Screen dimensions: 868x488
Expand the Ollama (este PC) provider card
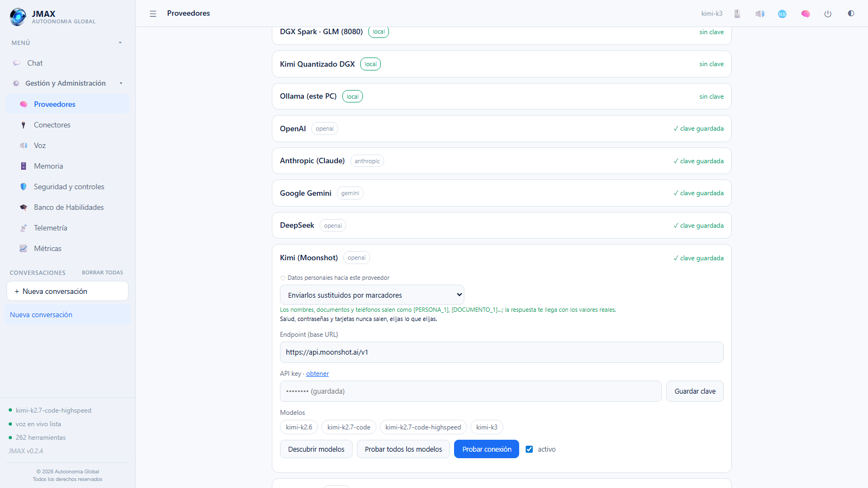tap(502, 97)
